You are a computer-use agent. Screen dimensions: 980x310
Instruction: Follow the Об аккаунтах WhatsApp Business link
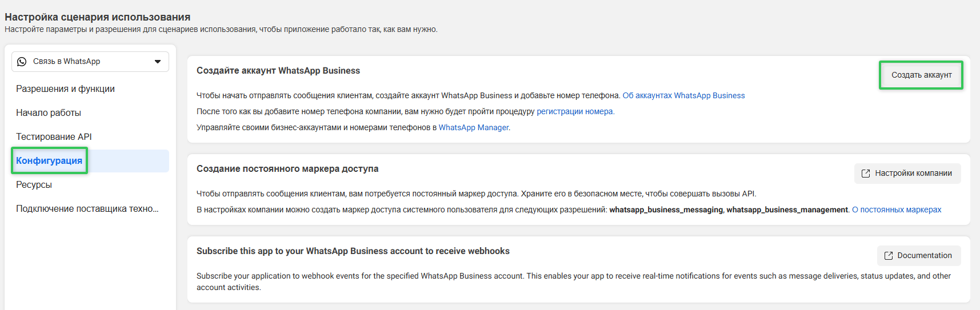(683, 96)
